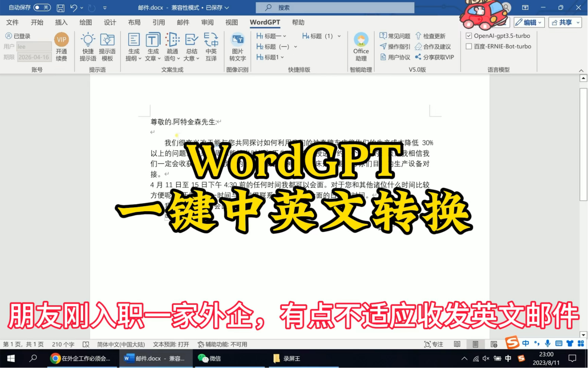This screenshot has width=588, height=368.
Task: Open the 编辑 mode dropdown button
Action: coord(529,22)
